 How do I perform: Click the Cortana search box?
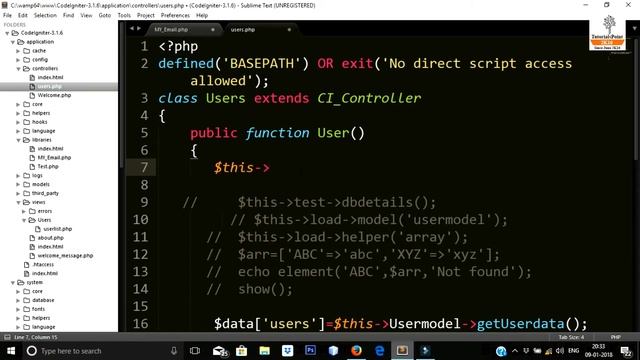100,351
